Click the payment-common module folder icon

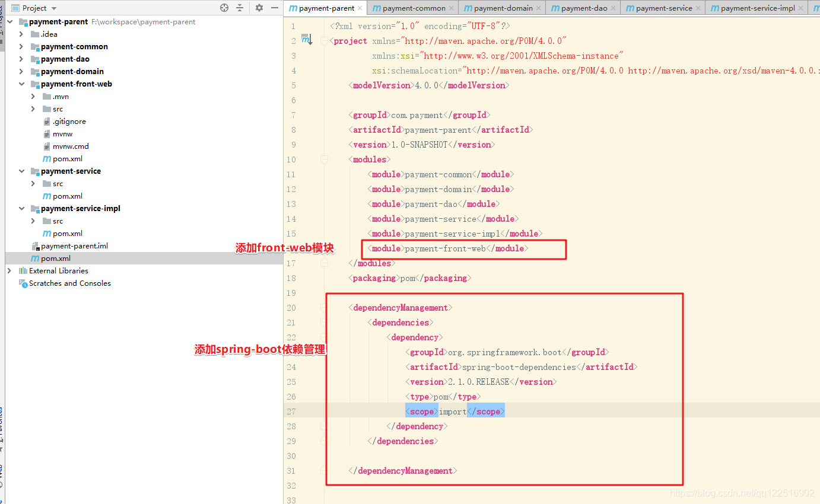(35, 47)
